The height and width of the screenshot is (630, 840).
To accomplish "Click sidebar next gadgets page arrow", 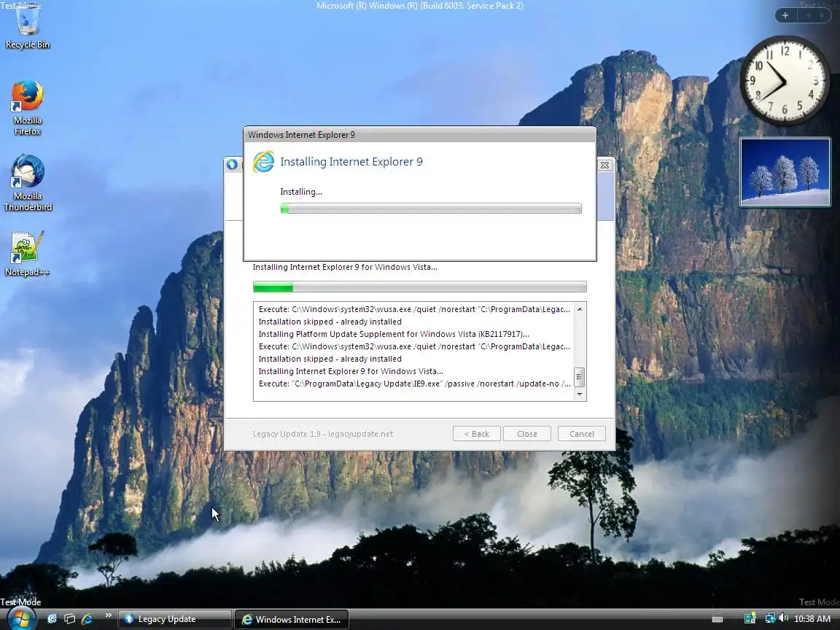I will 821,15.
